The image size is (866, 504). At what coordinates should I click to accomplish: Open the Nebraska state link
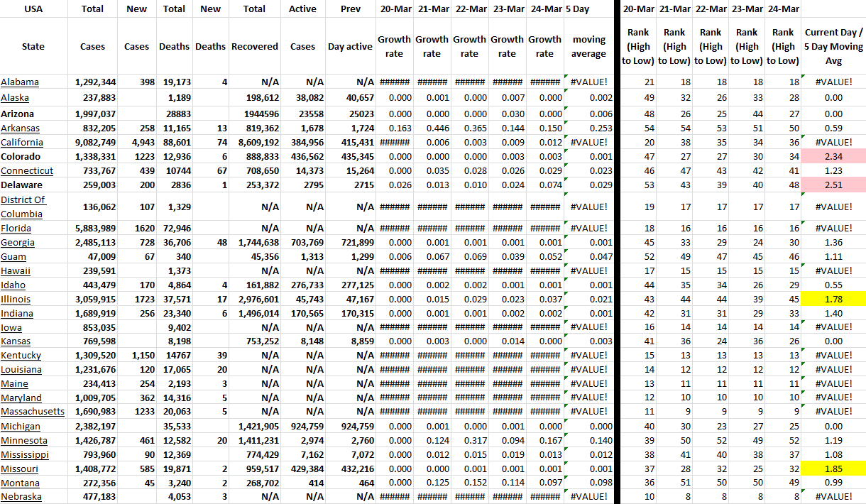coord(21,497)
